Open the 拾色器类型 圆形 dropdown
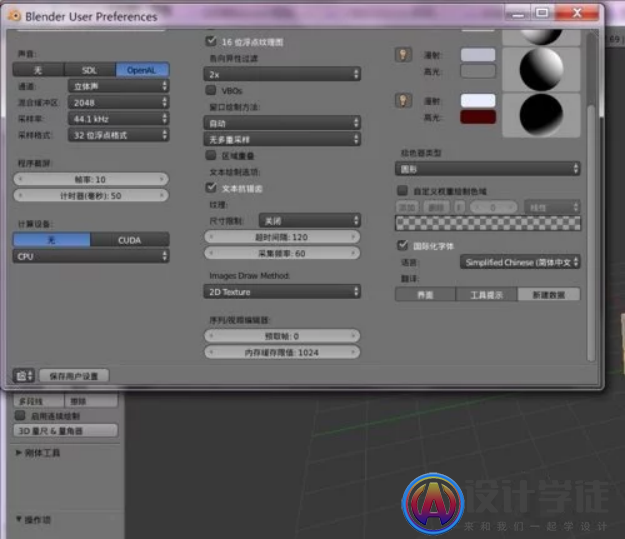 coord(487,169)
